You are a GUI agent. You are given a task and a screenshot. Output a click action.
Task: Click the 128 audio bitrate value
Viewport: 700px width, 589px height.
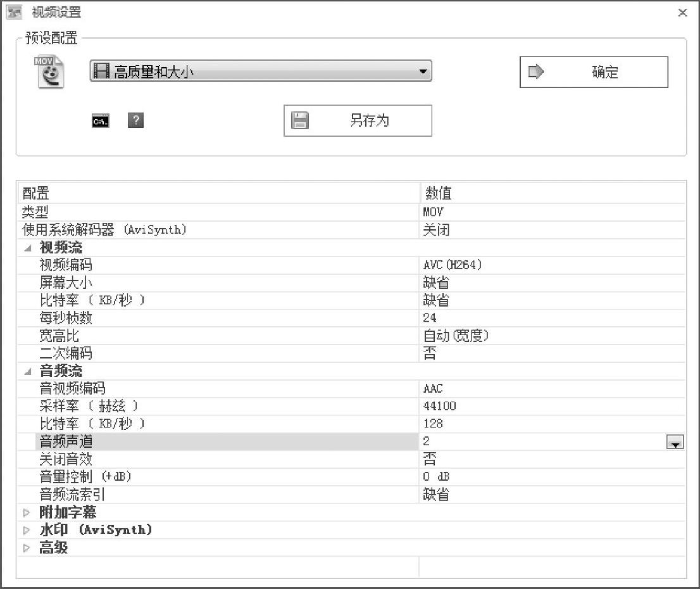click(x=553, y=424)
